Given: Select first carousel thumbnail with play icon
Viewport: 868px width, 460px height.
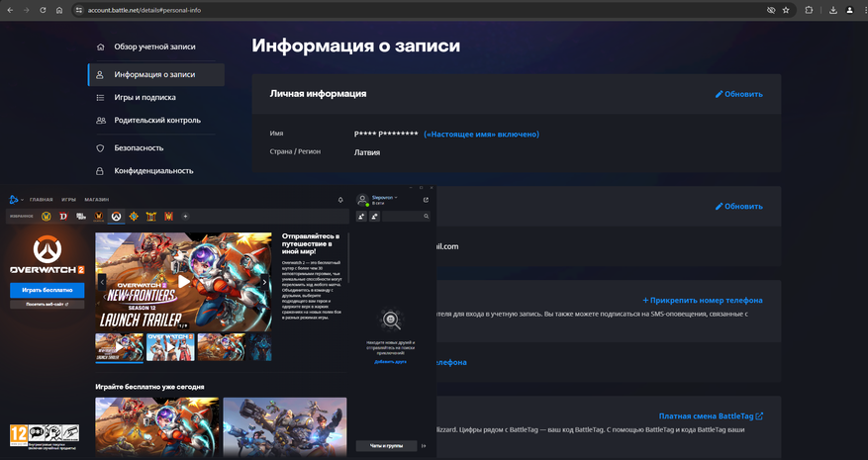Looking at the screenshot, I should click(x=119, y=347).
